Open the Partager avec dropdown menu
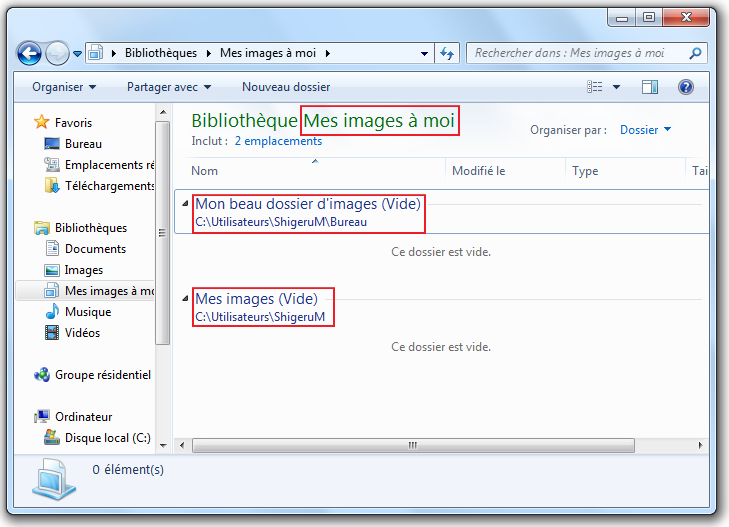 click(x=169, y=87)
